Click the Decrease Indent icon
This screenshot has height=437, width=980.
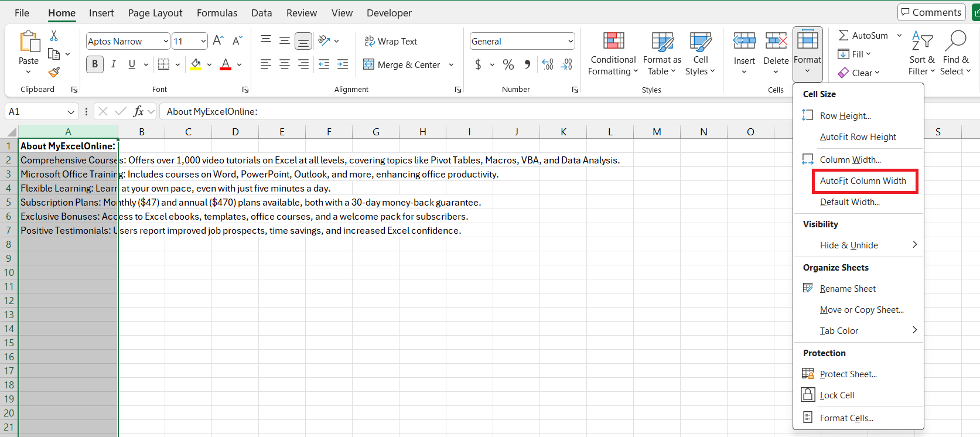324,64
